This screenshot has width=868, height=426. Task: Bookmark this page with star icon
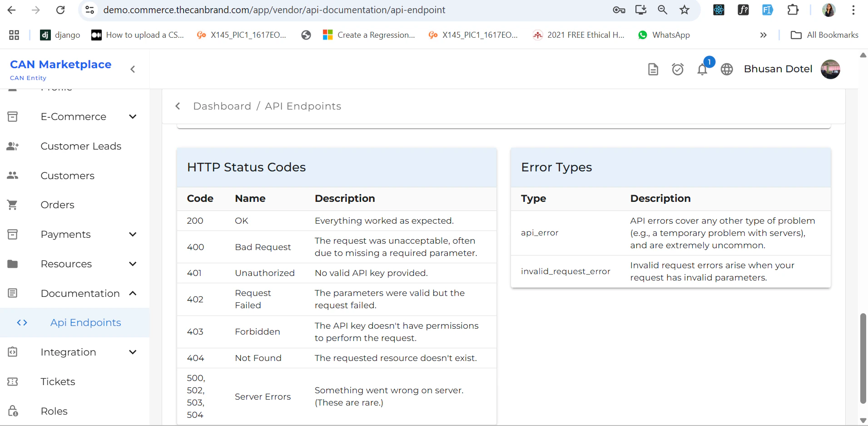click(x=684, y=10)
